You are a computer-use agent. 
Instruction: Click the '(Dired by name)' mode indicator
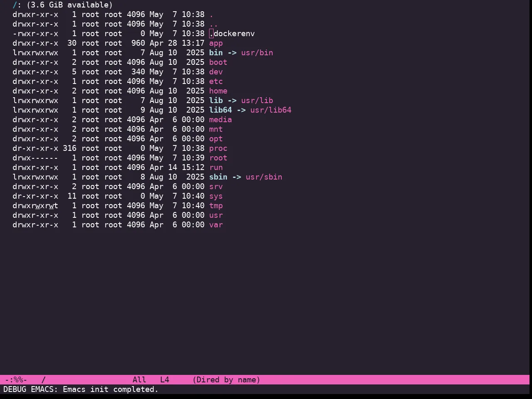227,380
